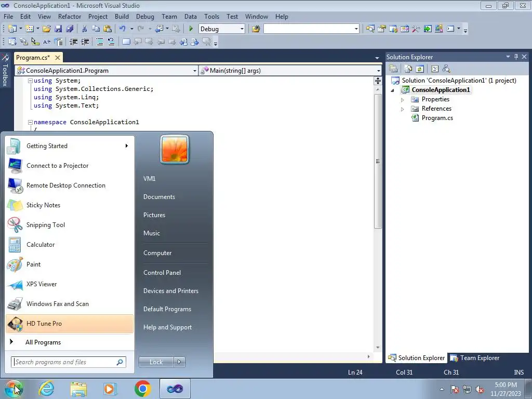This screenshot has height=399, width=532.
Task: Decrease line indent in the text editor toolbar
Action: (x=73, y=42)
